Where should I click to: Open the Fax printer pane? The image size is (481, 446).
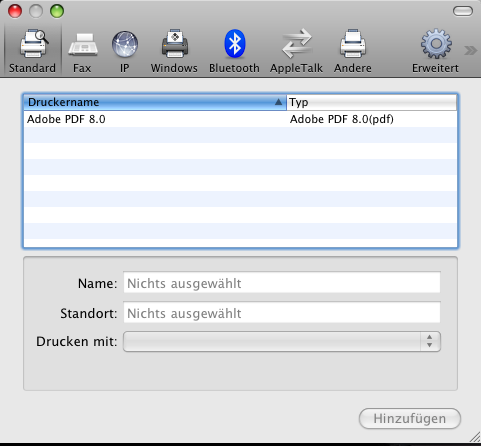point(83,44)
